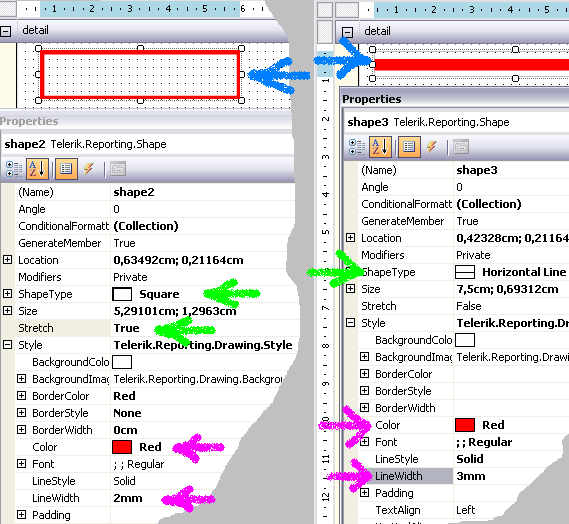Click GenerateMember value True in shape2
569x524 pixels.
[124, 243]
